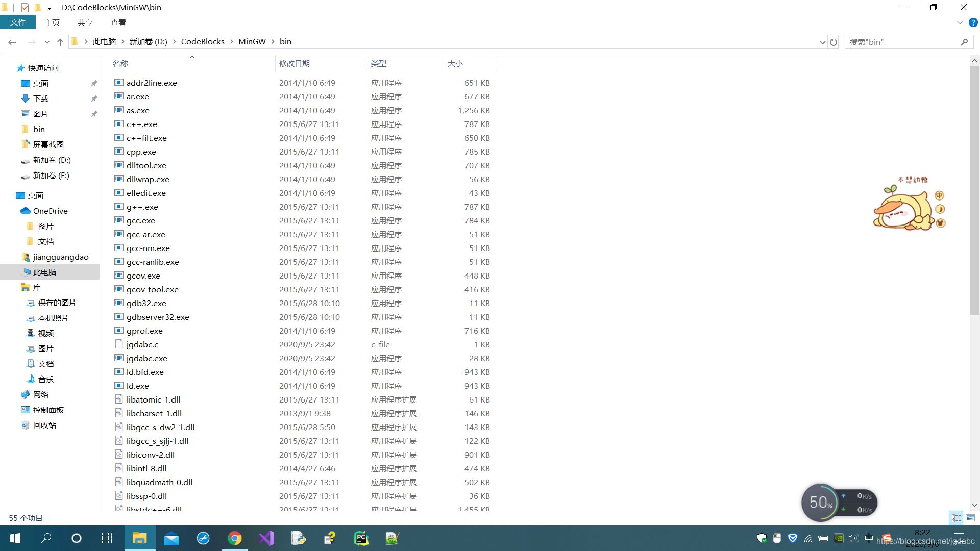Click gprof.exe profiler icon

click(119, 330)
